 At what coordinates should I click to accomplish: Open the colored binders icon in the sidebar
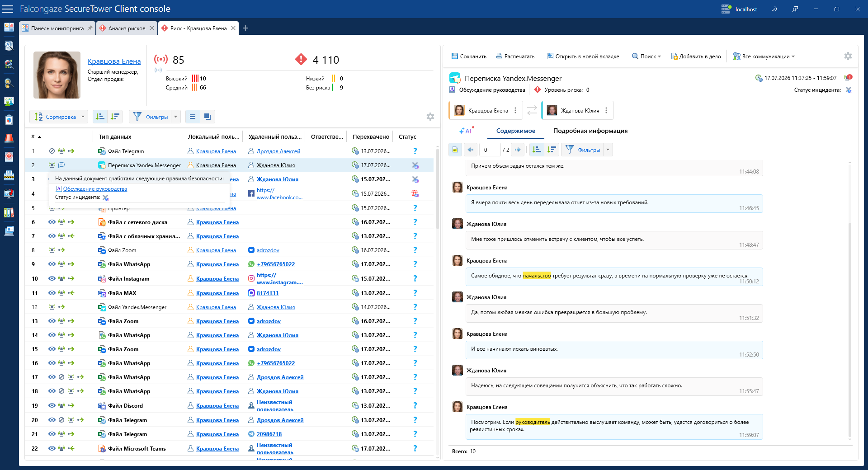click(x=9, y=212)
